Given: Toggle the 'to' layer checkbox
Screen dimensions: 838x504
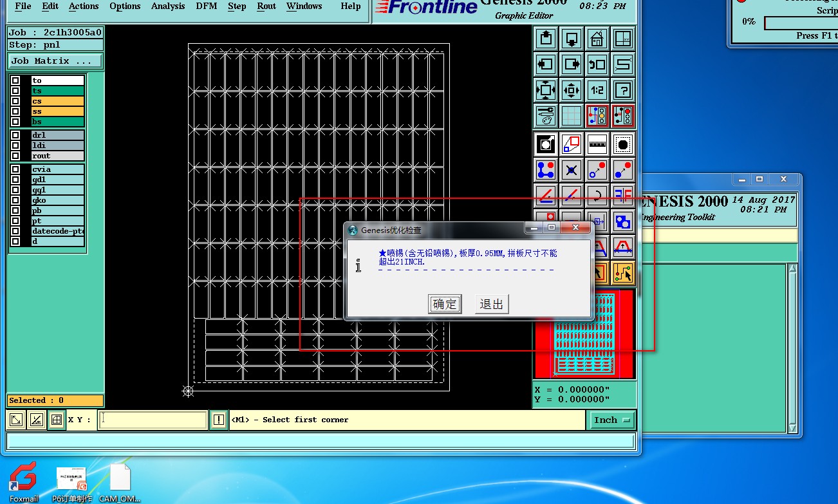Looking at the screenshot, I should coord(15,80).
